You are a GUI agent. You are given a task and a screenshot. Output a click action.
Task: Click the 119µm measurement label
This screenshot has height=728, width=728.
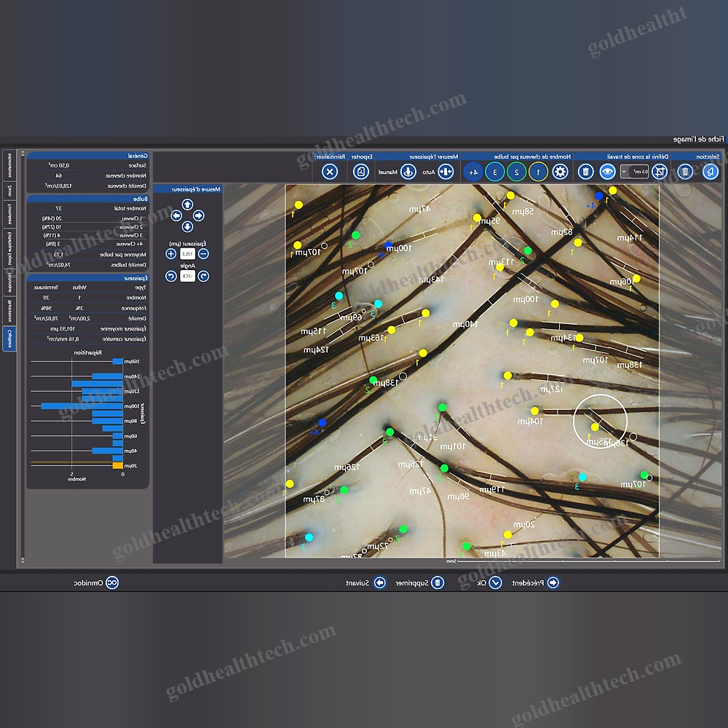point(492,489)
